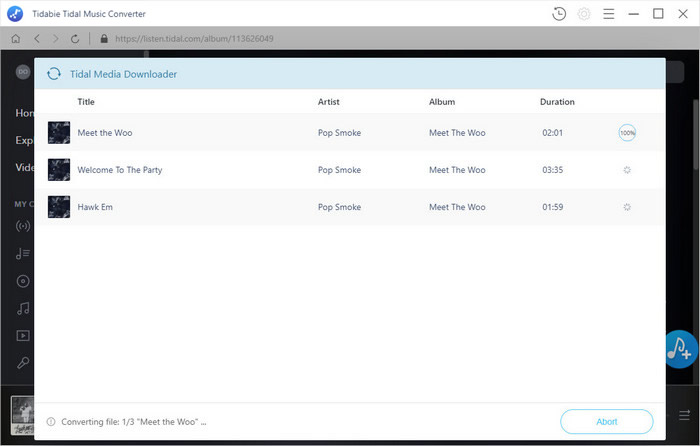
Task: Click the Abort button
Action: (607, 421)
